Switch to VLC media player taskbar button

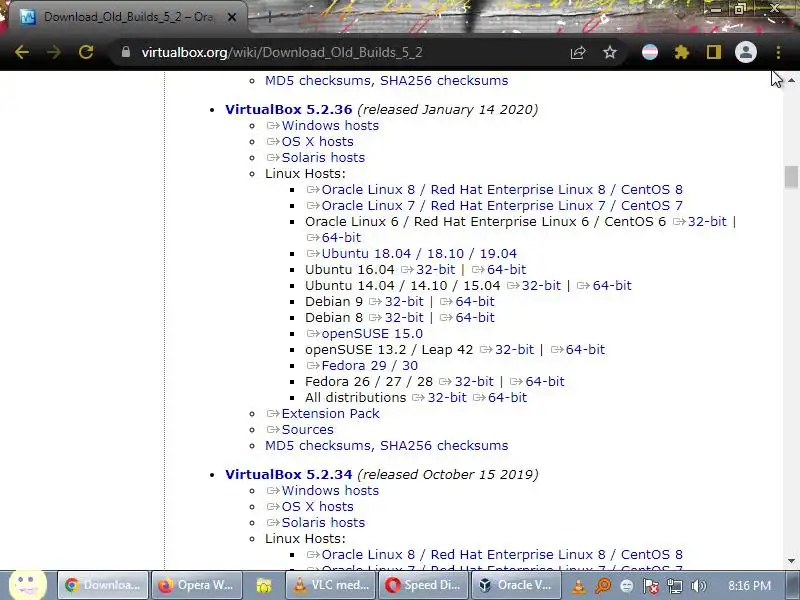pos(330,585)
